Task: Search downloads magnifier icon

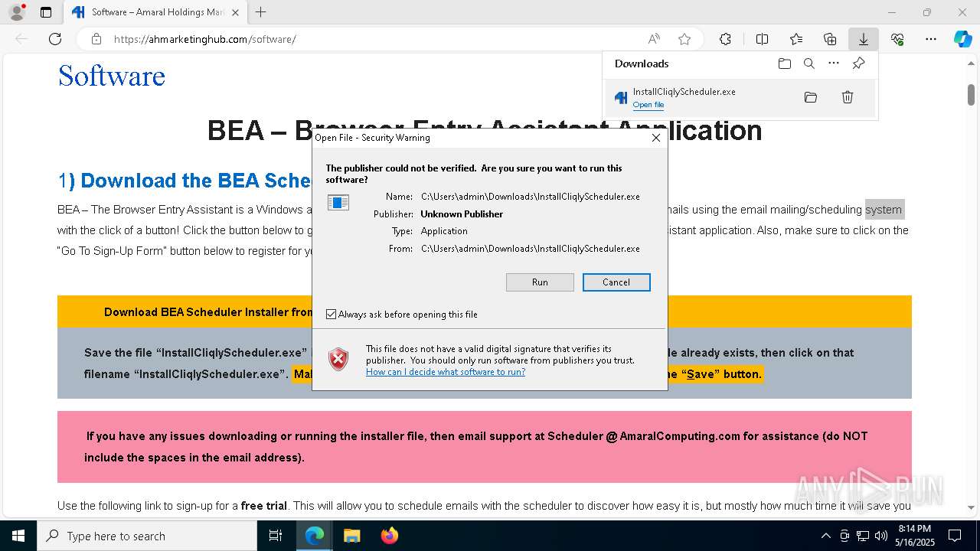Action: click(x=809, y=64)
